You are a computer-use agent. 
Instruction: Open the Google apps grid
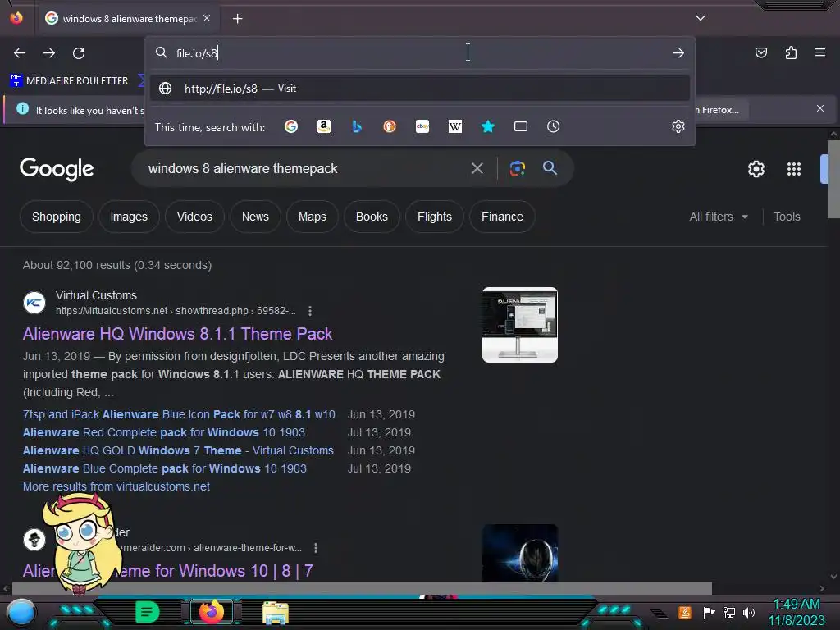794,169
